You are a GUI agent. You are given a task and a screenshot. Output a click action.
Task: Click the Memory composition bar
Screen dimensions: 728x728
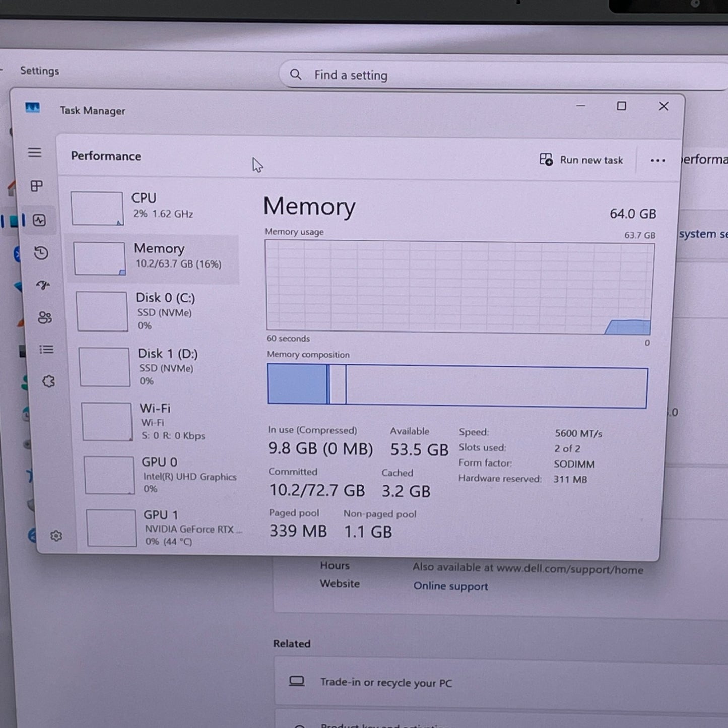click(457, 386)
